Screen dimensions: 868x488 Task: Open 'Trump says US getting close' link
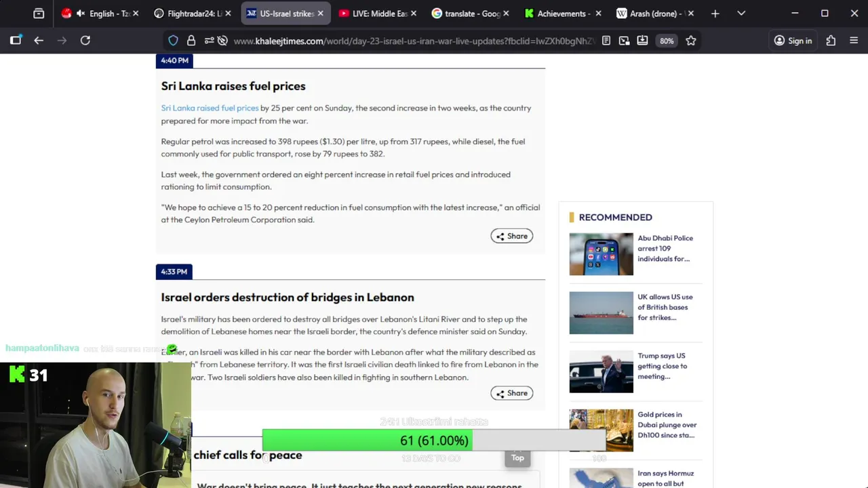(x=662, y=366)
